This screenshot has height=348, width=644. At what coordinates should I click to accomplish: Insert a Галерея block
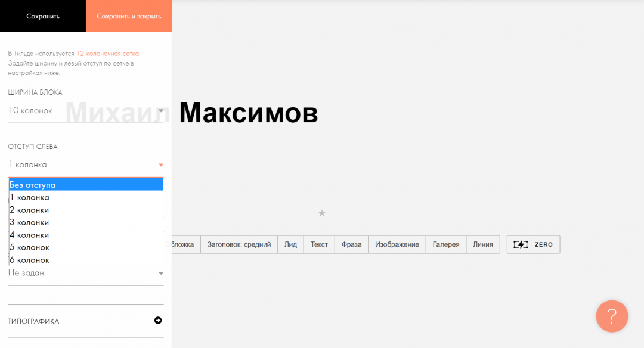tap(446, 244)
